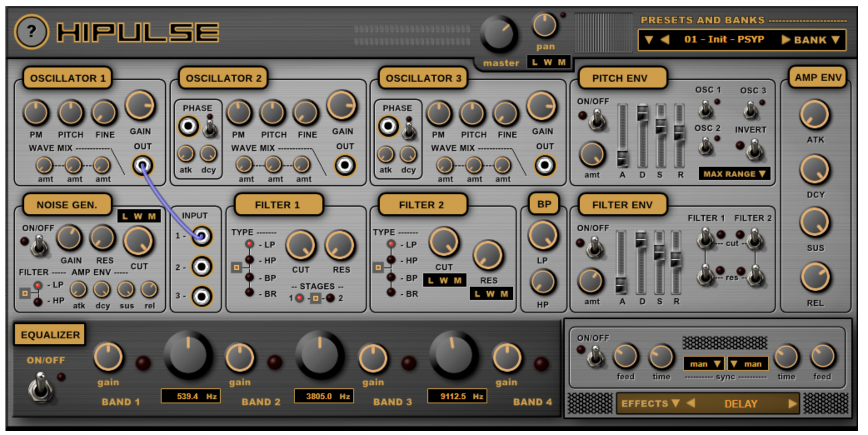Viewport: 868px width, 435px height.
Task: Open the right delay sync 'man' dropdown
Action: [x=748, y=364]
